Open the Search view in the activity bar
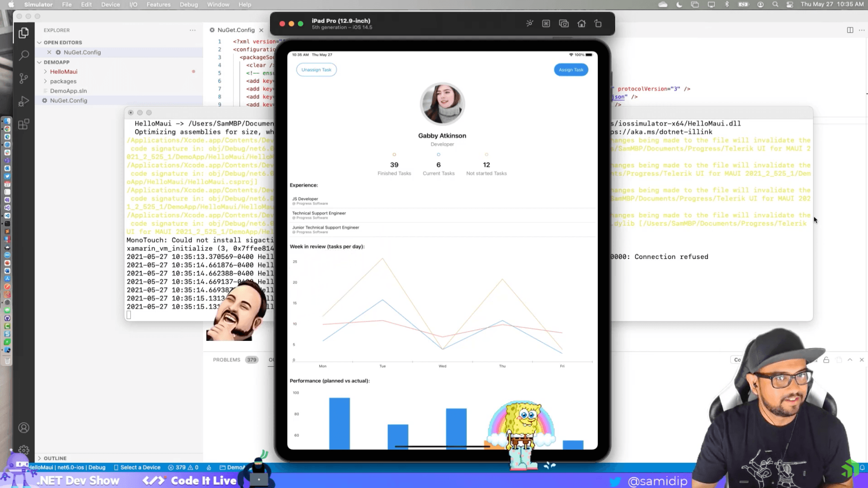 [x=24, y=55]
